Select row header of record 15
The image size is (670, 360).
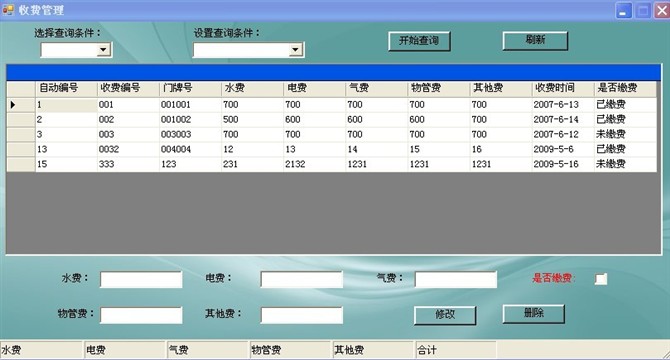21,164
